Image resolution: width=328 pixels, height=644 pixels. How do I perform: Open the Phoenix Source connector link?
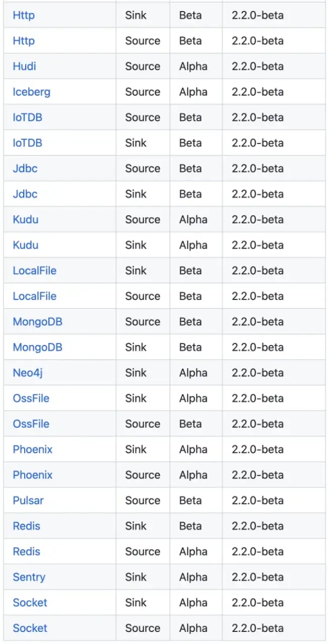[x=32, y=475]
